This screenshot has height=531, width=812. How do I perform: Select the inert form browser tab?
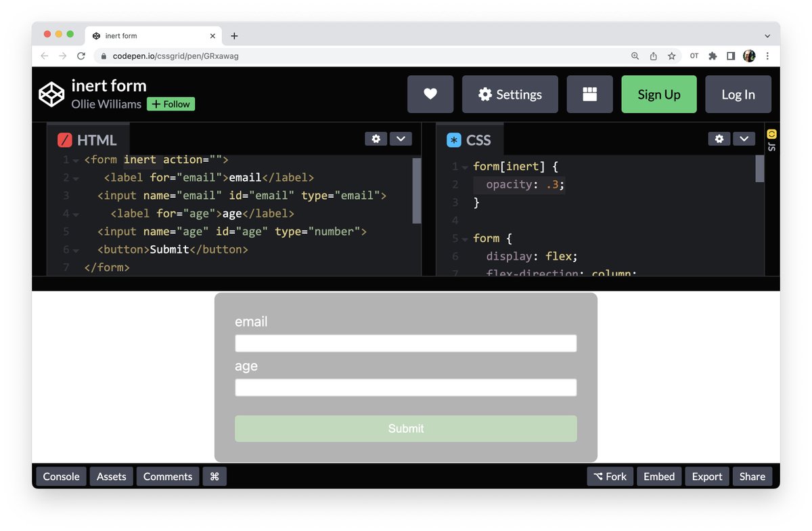coord(153,36)
